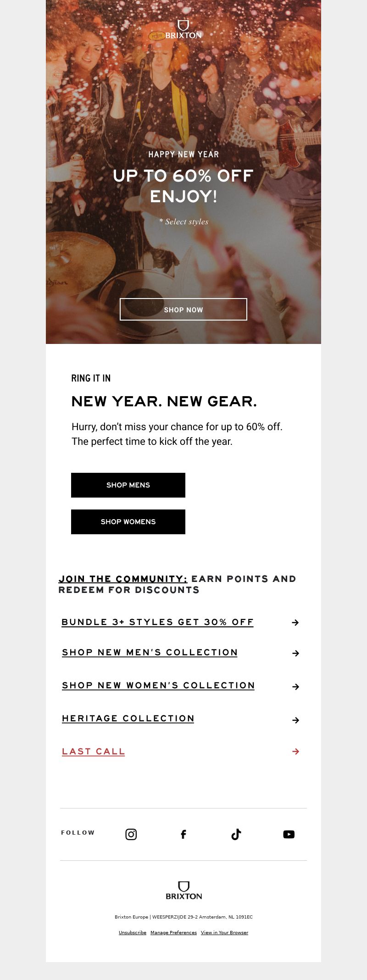
Task: Open the Facebook icon in Follow row
Action: coord(183,834)
